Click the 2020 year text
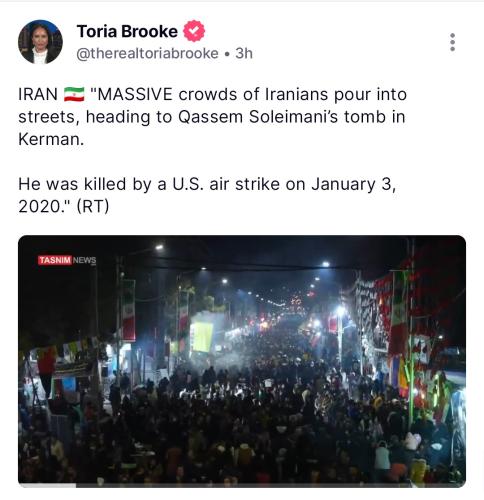Viewport: 484px width, 500px height. (x=39, y=206)
